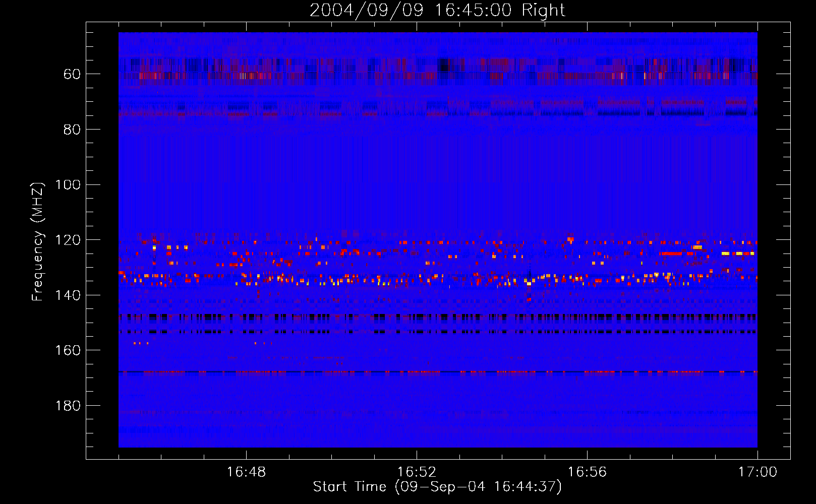Click the plot title '2004/09/09 16:45:00 Right'
The width and height of the screenshot is (816, 504).
click(x=437, y=10)
